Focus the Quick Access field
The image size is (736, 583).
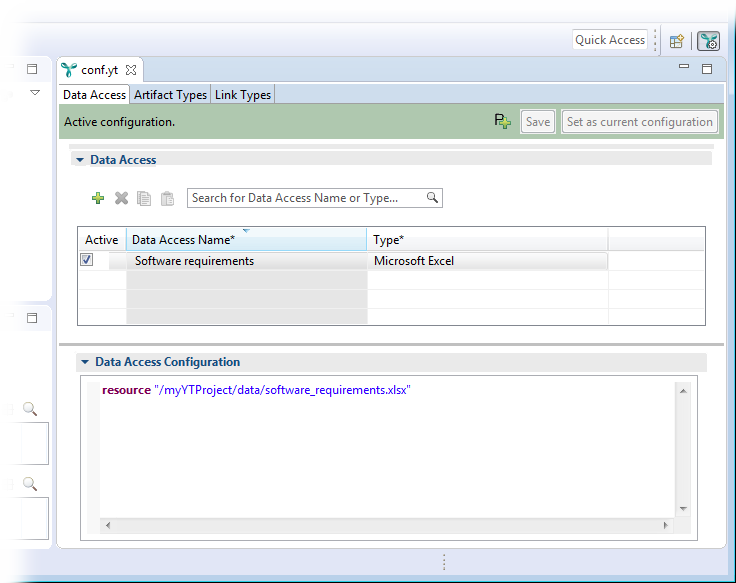(x=610, y=40)
